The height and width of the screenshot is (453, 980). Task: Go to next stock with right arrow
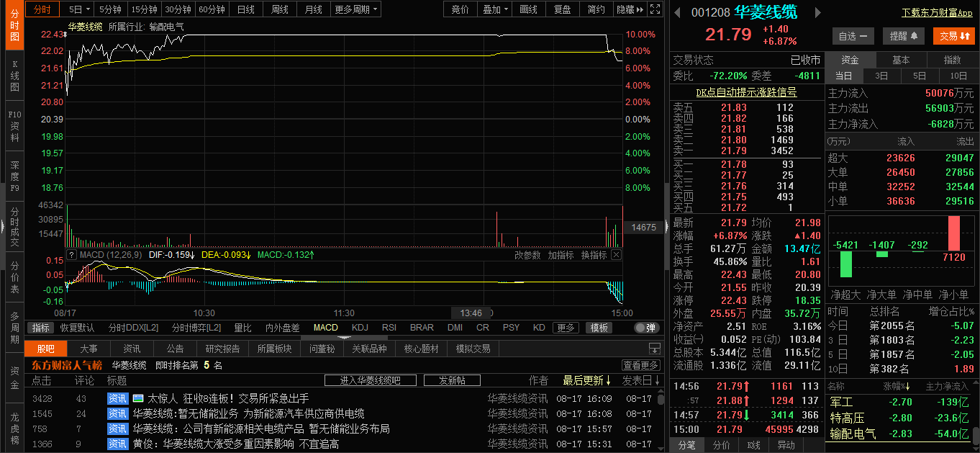click(x=817, y=12)
